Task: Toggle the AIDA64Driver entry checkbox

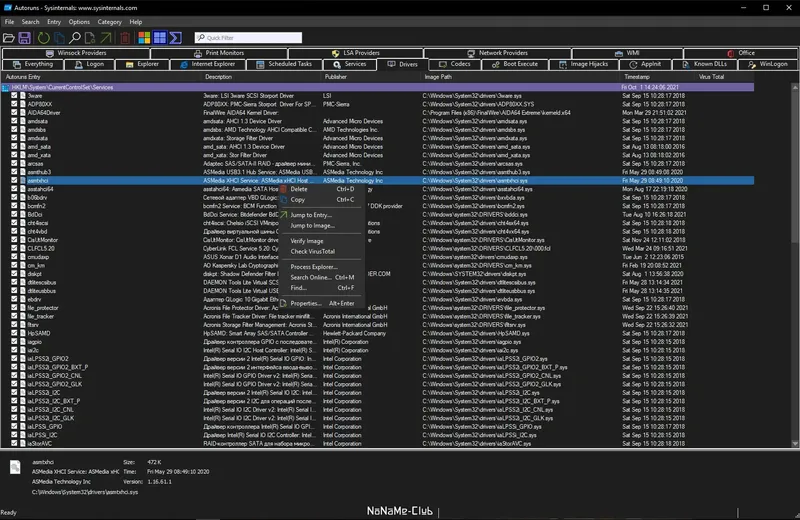Action: click(14, 113)
